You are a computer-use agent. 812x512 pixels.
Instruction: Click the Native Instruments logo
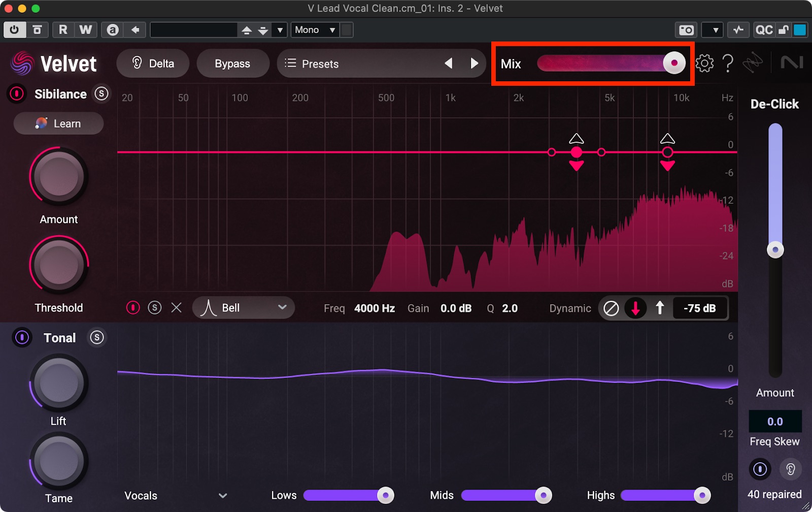pyautogui.click(x=792, y=62)
